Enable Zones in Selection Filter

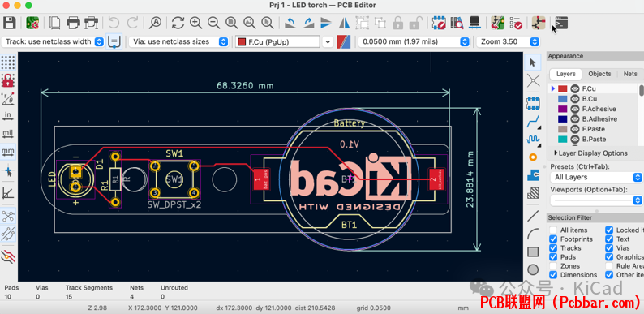(x=553, y=266)
